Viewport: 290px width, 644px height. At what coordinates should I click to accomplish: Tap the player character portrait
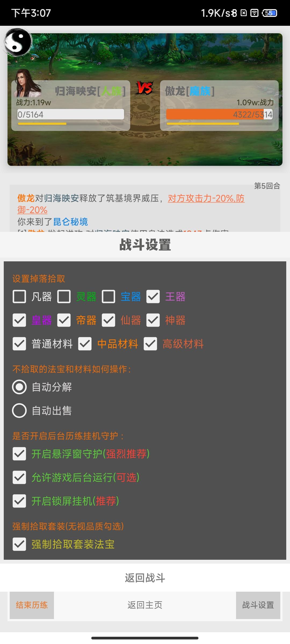(x=27, y=83)
